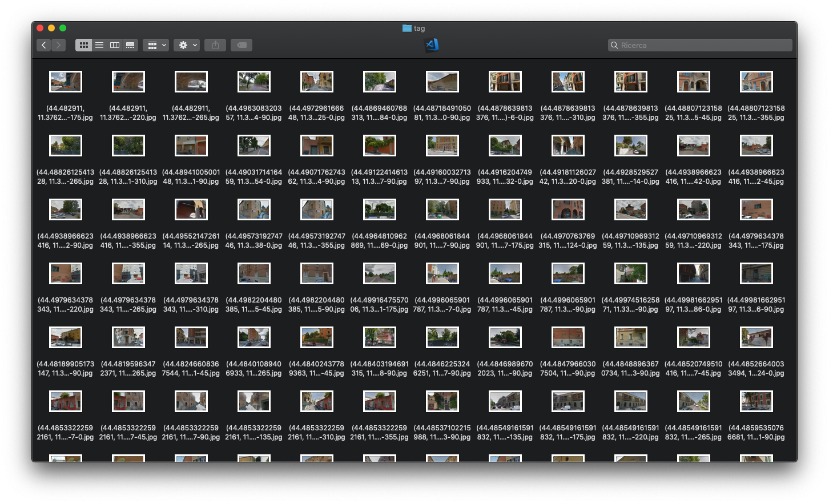Screen dimensions: 829x504
Task: Open the gear action menu
Action: tap(187, 45)
